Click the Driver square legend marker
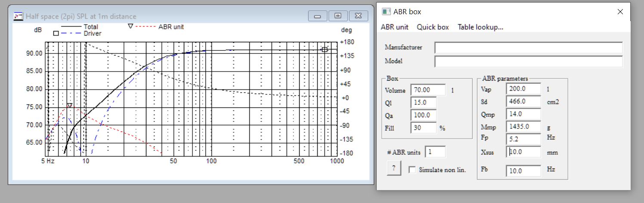The width and height of the screenshot is (644, 203). point(56,33)
